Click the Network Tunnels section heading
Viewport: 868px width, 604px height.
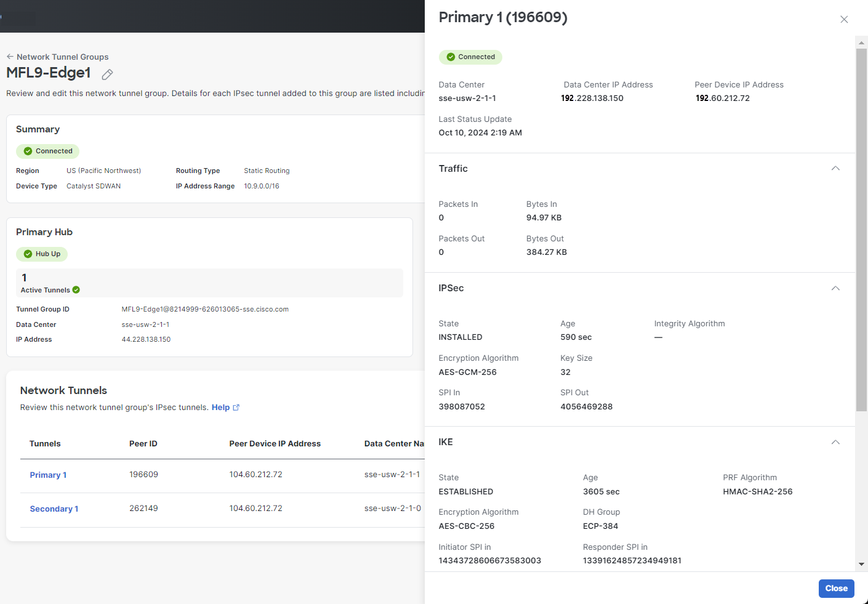coord(63,390)
